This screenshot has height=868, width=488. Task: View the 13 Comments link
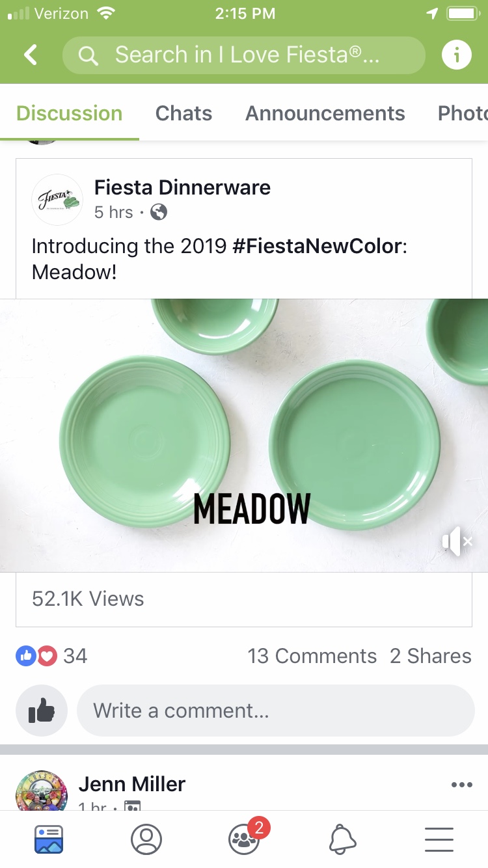tap(312, 656)
